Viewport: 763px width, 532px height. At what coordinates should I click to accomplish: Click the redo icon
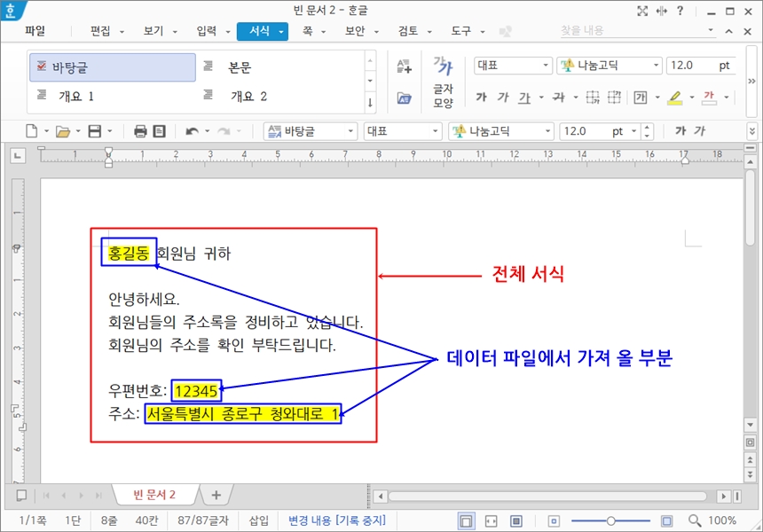click(x=224, y=131)
